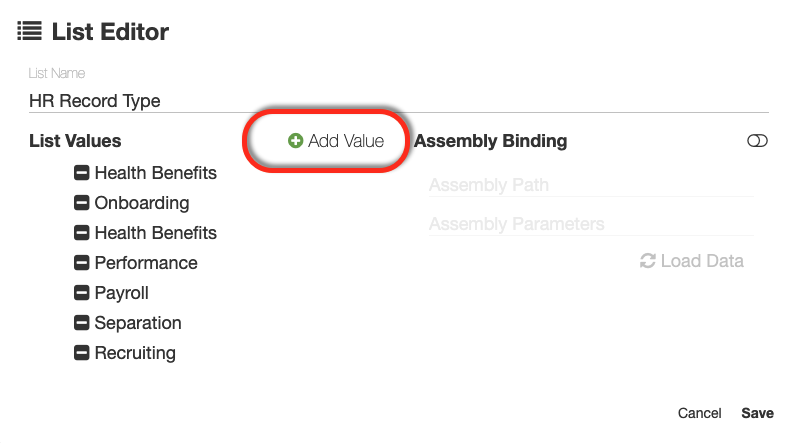The height and width of the screenshot is (443, 797).
Task: Remove the second Health Benefits value
Action: [82, 233]
